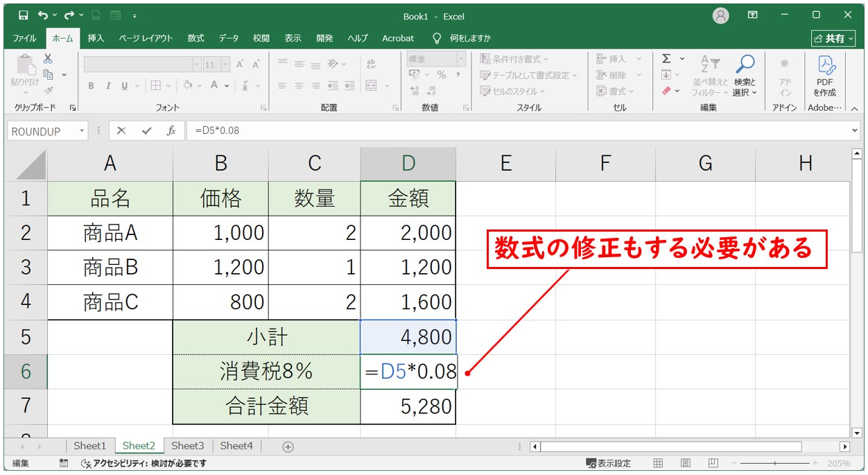This screenshot has width=868, height=475.
Task: Switch to Normal view in status bar
Action: coord(659,463)
